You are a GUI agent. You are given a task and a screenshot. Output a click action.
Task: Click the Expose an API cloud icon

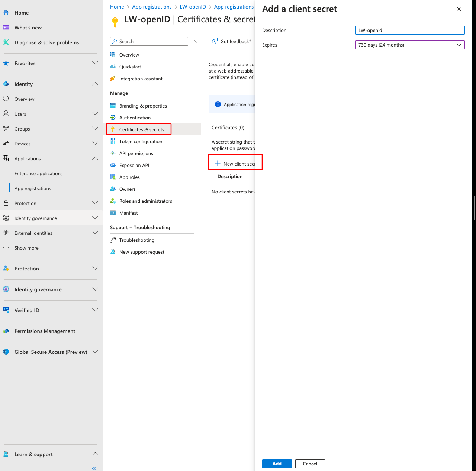tap(113, 165)
